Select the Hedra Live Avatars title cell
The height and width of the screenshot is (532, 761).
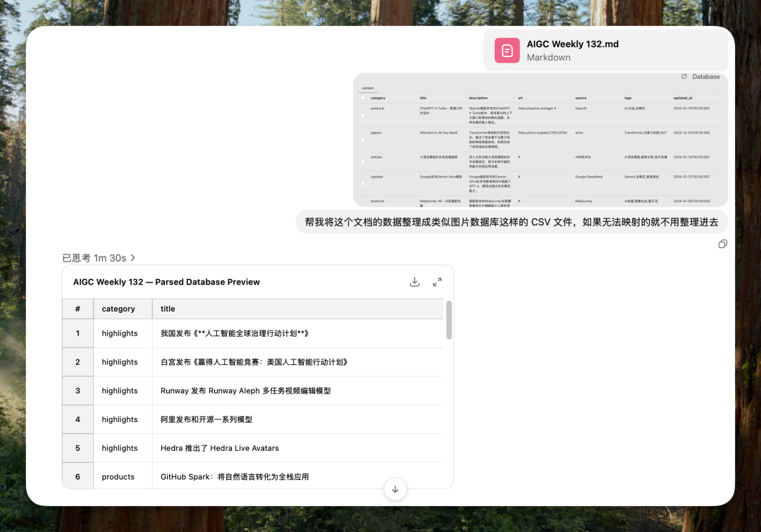(298, 448)
